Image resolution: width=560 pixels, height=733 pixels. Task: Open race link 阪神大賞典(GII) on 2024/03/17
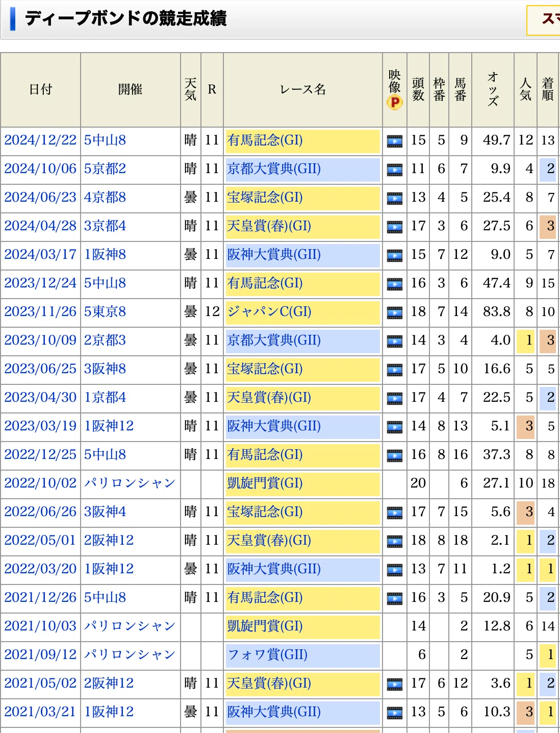(274, 255)
